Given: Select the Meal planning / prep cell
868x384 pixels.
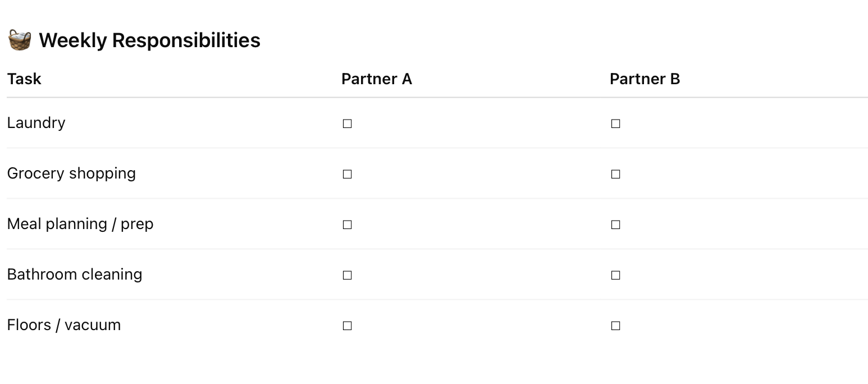Looking at the screenshot, I should [80, 224].
